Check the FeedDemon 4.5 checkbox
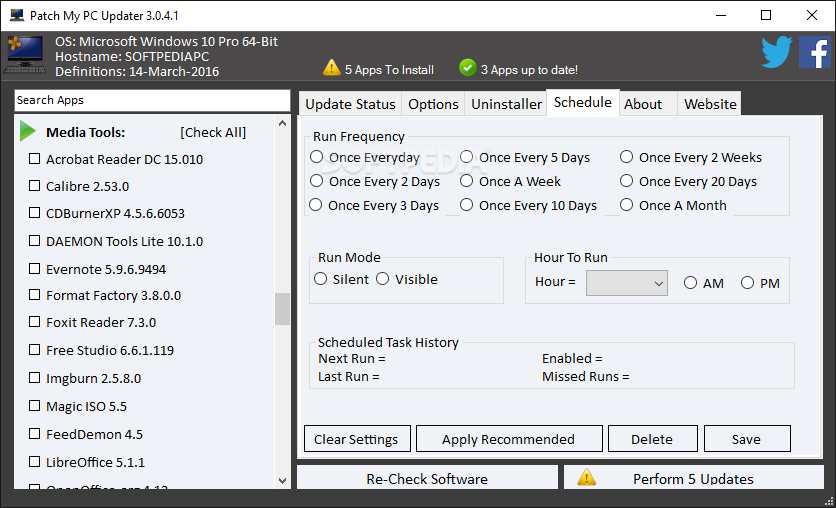Viewport: 836px width, 508px height. coord(34,433)
